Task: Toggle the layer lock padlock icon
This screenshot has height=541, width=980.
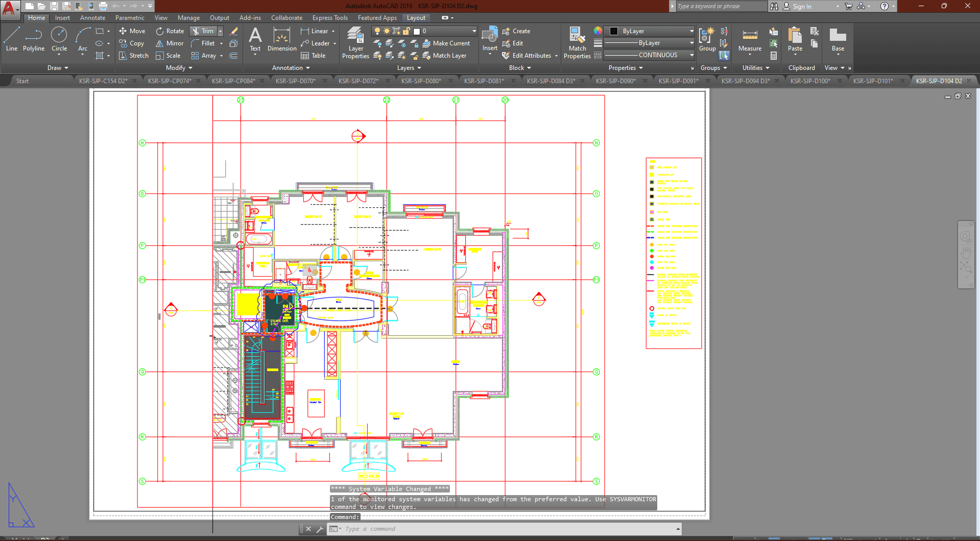Action: click(x=407, y=31)
